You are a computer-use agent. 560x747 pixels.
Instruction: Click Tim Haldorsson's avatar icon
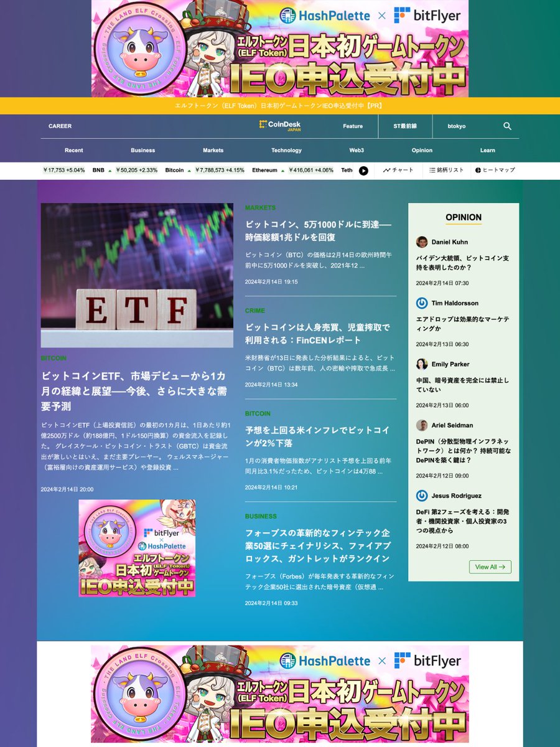pyautogui.click(x=422, y=303)
